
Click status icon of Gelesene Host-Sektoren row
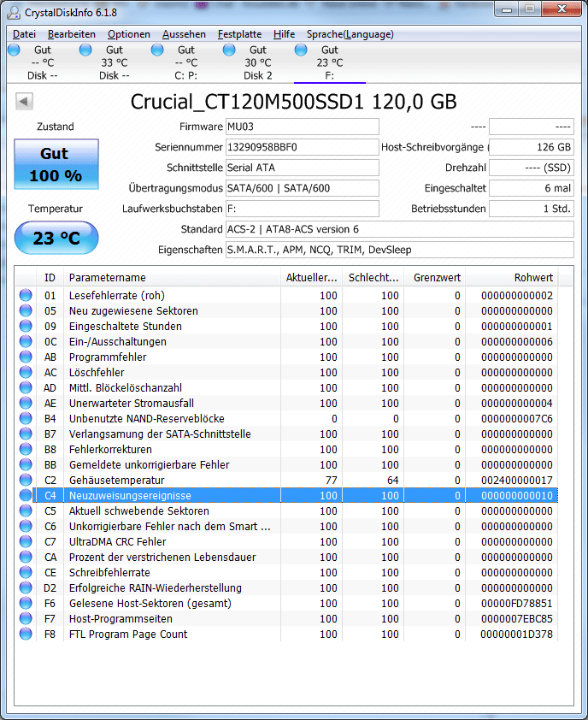pyautogui.click(x=26, y=603)
